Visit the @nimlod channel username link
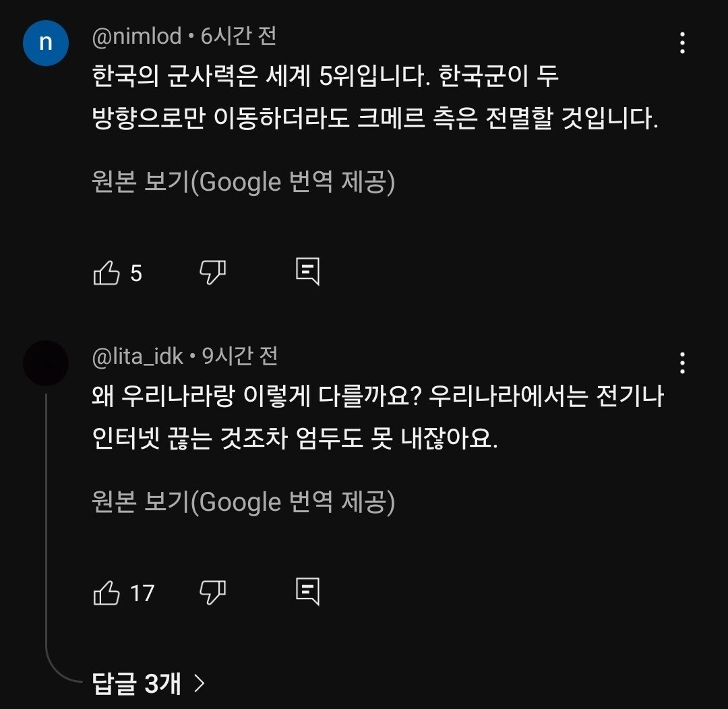The image size is (728, 709). (x=137, y=36)
